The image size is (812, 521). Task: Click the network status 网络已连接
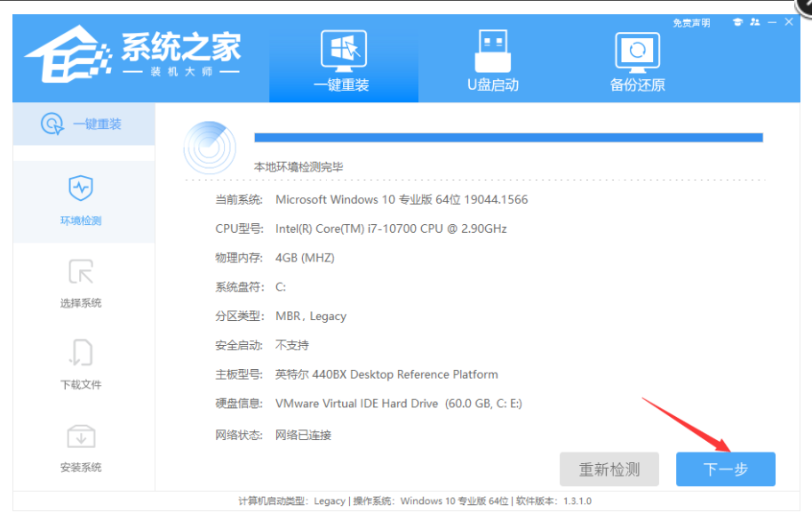[303, 435]
